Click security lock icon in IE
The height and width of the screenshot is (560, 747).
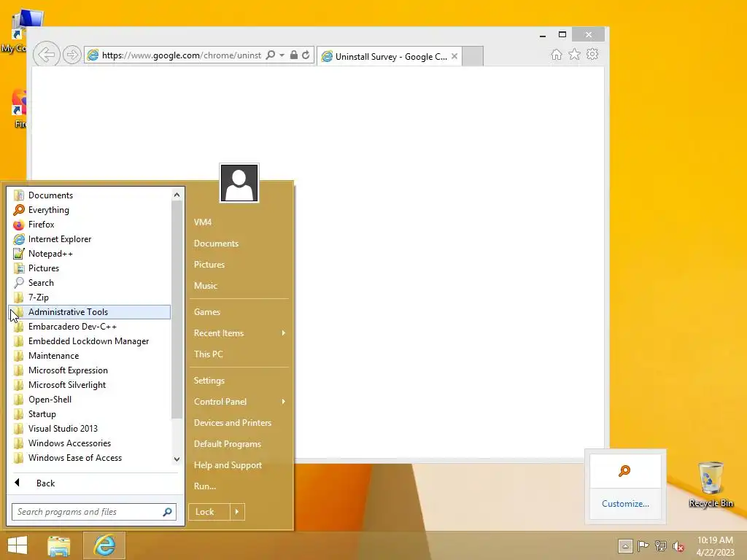tap(294, 55)
